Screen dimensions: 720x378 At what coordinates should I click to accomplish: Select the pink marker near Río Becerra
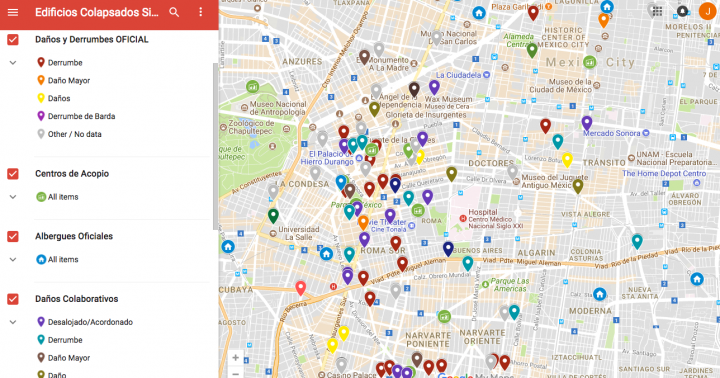[x=300, y=288]
